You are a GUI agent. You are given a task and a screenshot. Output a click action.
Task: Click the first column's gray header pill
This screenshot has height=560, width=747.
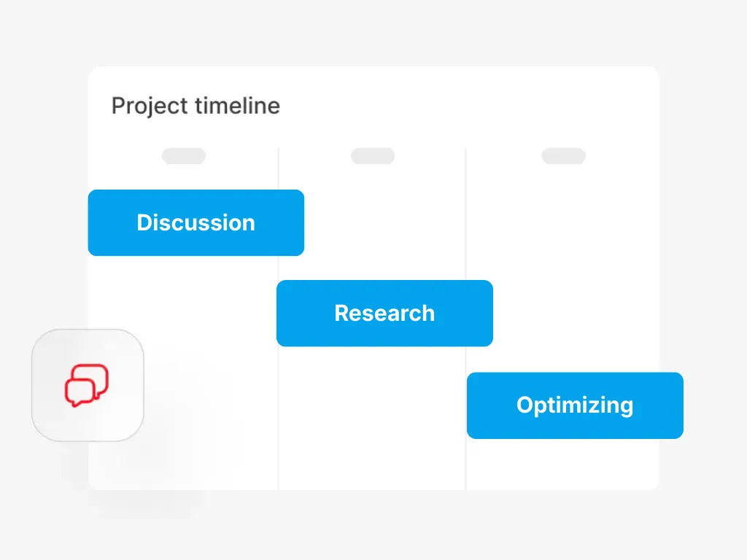click(184, 156)
